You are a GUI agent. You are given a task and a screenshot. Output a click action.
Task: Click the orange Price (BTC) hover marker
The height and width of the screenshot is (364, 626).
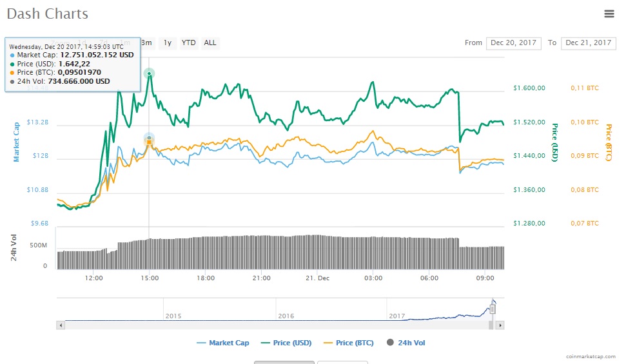coord(149,142)
